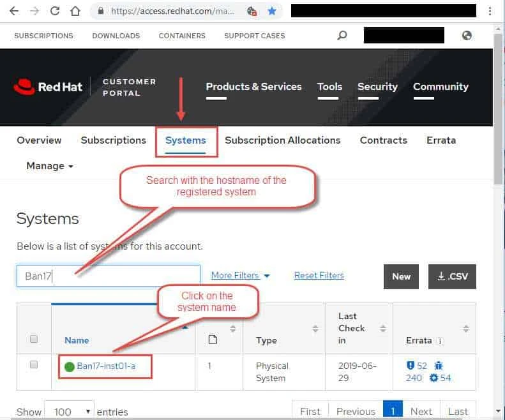505x420 pixels.
Task: Click the blue bookmark star icon
Action: (272, 11)
